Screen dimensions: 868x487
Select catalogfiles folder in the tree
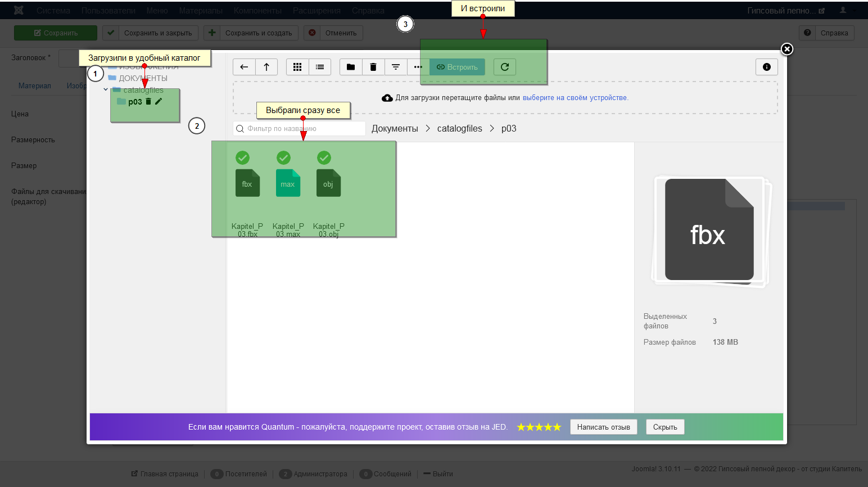point(143,90)
